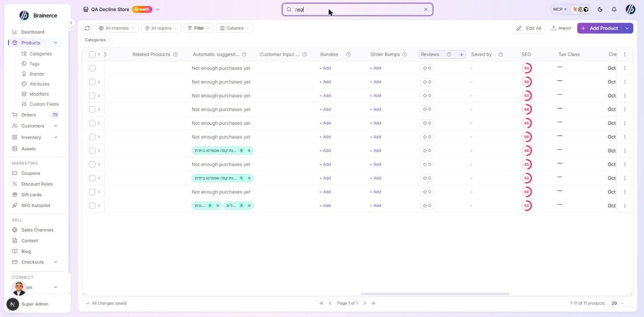Open Dashboard in the sidebar
This screenshot has height=317, width=644.
point(33,32)
